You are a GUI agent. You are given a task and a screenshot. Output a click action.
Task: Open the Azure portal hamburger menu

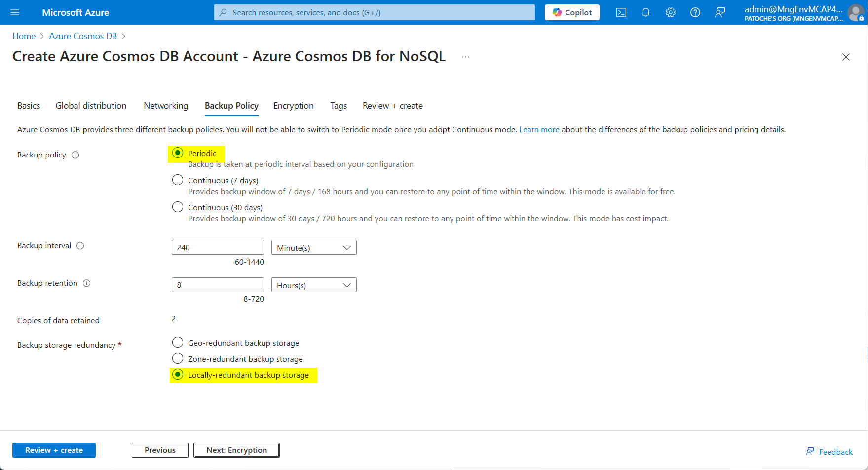[14, 12]
